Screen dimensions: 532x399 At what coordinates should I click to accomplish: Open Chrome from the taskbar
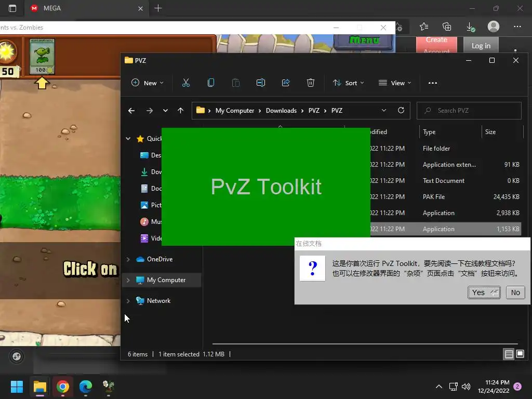(63, 387)
